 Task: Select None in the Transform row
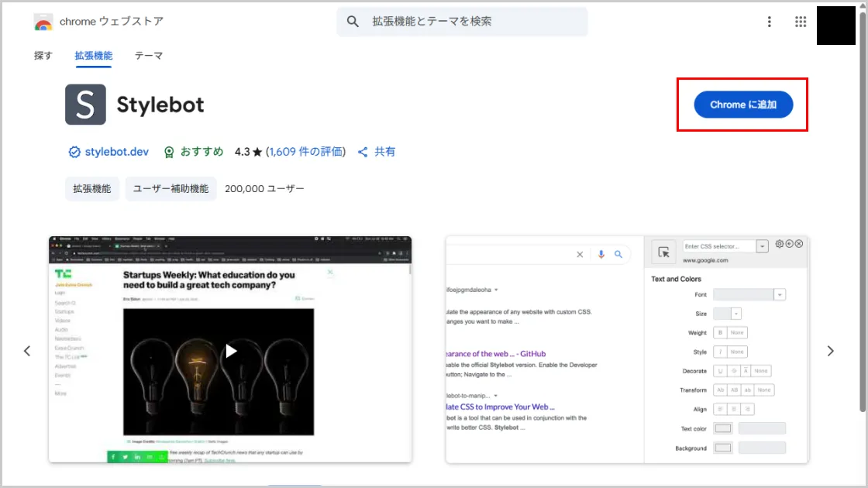[x=764, y=390]
